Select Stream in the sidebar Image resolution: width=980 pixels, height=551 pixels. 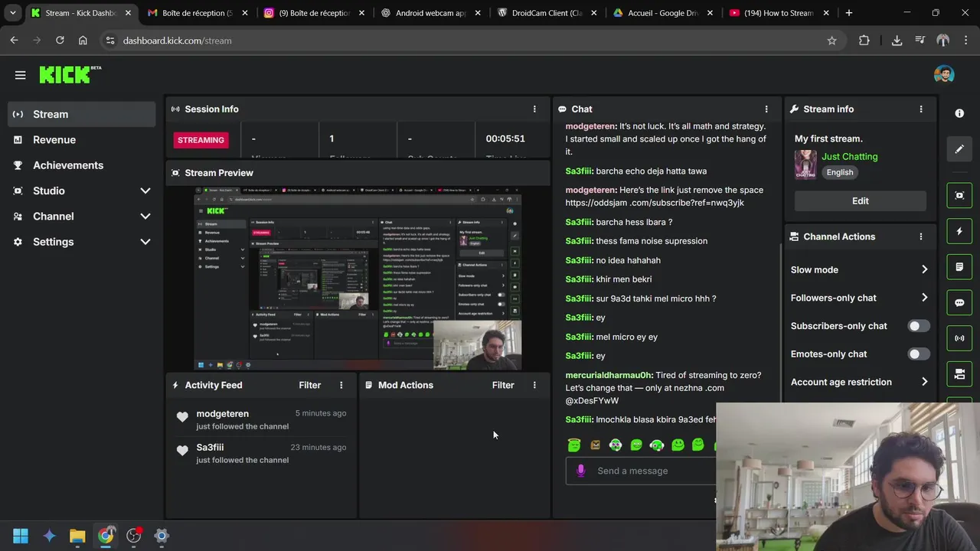[81, 114]
